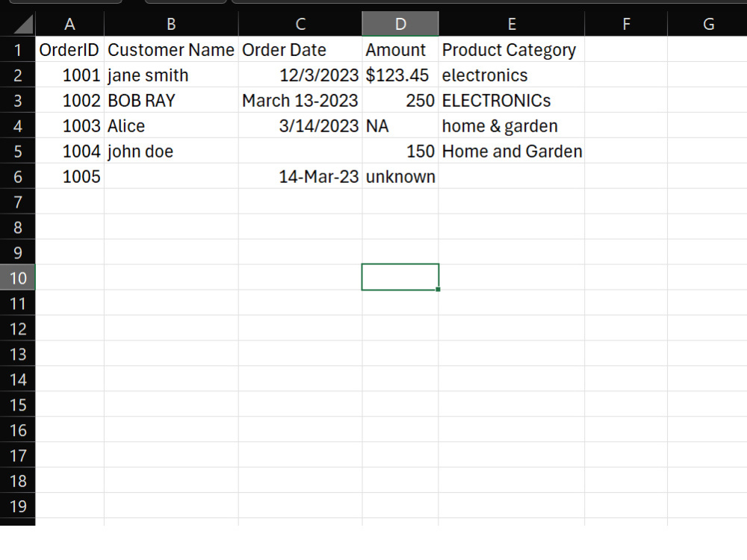Select row 2 header
Viewport: 747px width, 560px height.
pos(18,75)
